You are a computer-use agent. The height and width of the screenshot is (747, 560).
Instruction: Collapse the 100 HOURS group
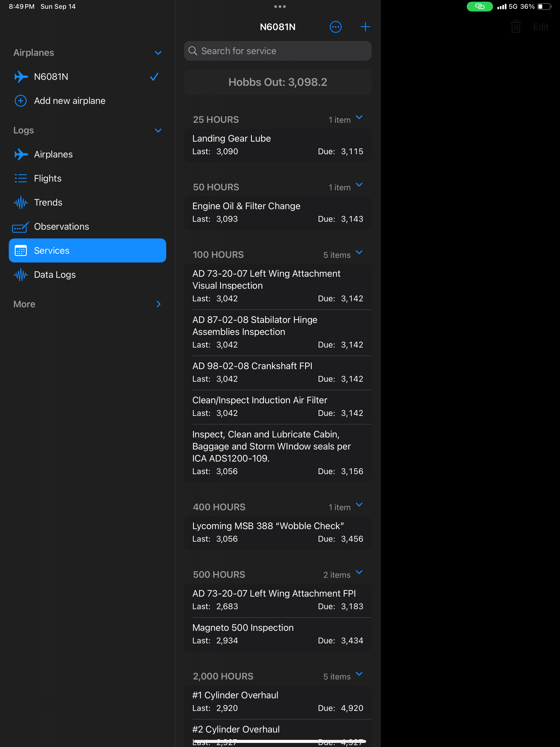coord(359,253)
